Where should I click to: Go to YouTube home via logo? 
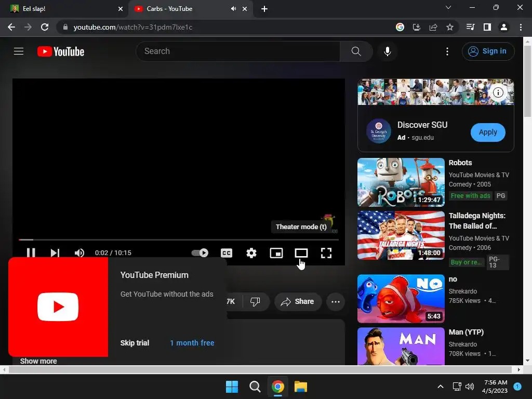[61, 51]
